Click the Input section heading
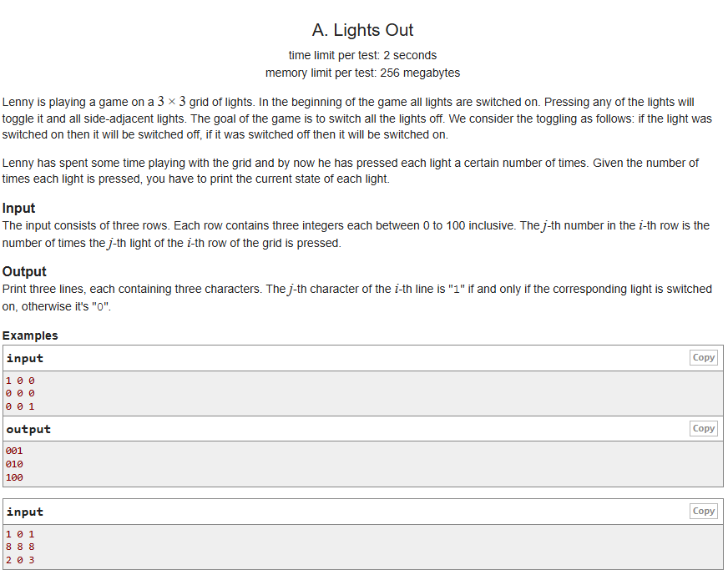The image size is (728, 570). [18, 208]
